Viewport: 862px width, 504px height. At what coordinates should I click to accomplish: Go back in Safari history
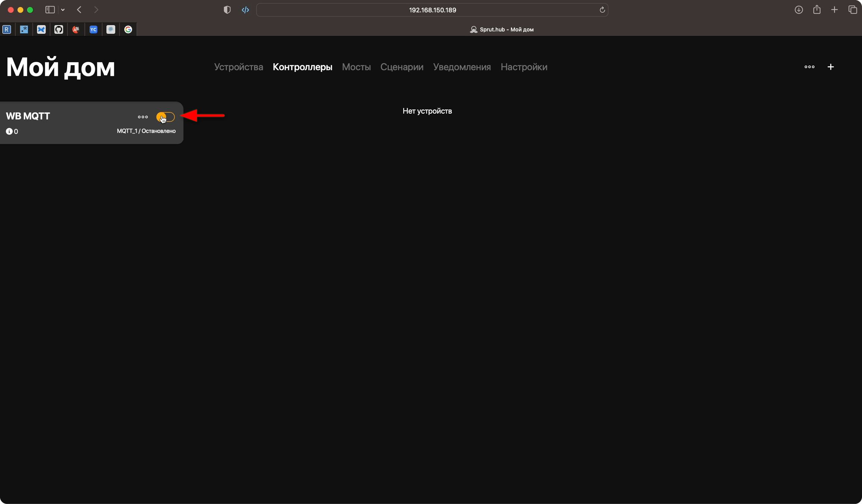[x=79, y=10]
